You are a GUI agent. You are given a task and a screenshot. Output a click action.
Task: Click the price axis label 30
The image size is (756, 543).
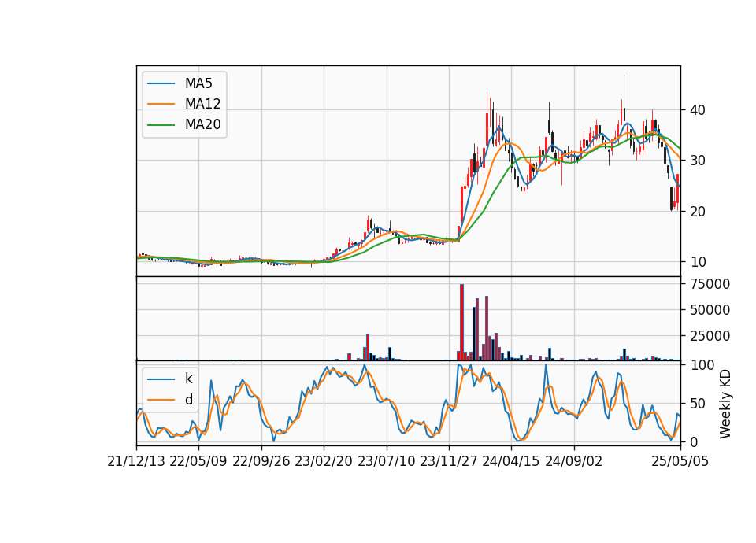698,161
